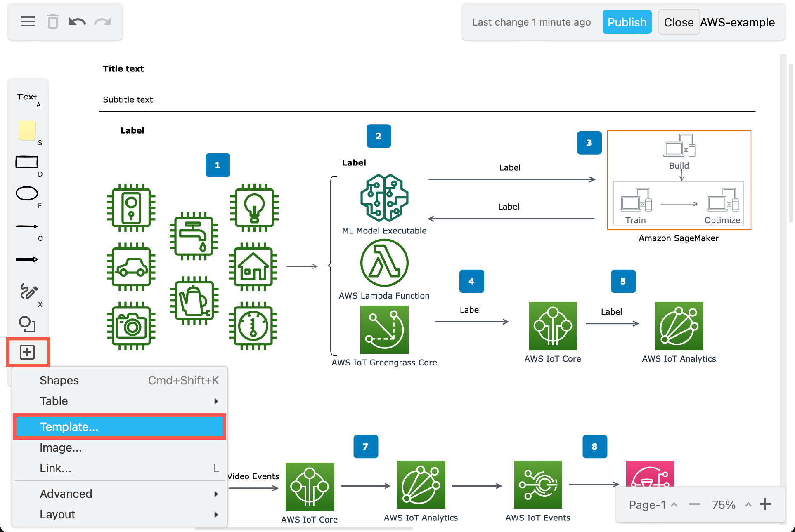795x532 pixels.
Task: Select the shape outline tool
Action: click(26, 324)
